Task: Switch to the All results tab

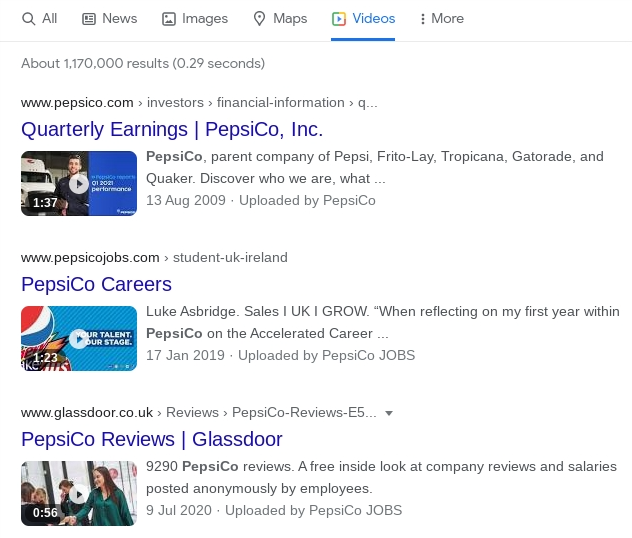Action: coord(49,19)
